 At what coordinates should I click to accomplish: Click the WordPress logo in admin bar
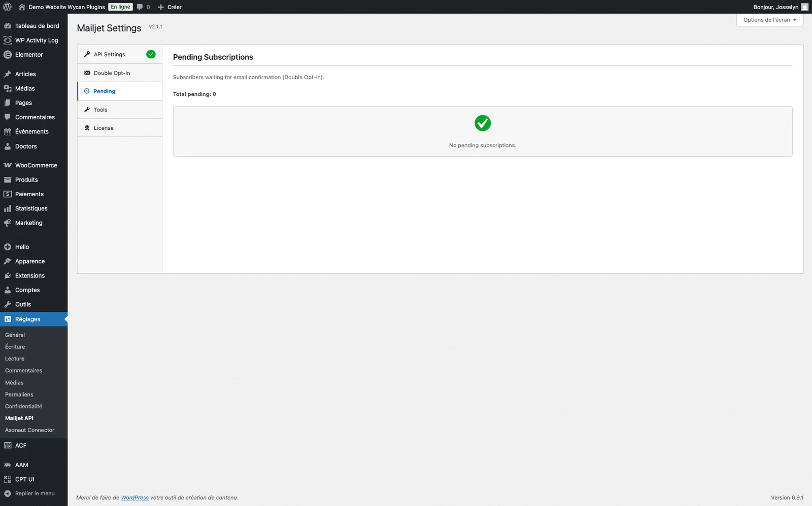pos(7,7)
